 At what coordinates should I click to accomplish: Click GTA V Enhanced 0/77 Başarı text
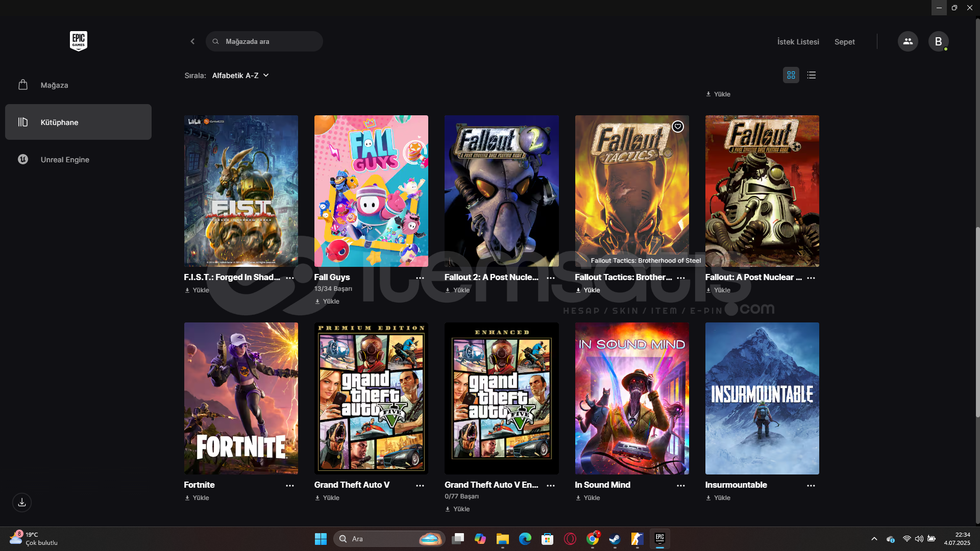461,496
